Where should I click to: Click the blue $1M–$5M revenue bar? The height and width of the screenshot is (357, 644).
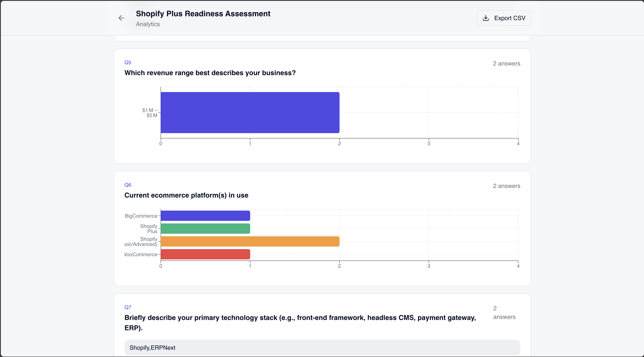tap(250, 113)
